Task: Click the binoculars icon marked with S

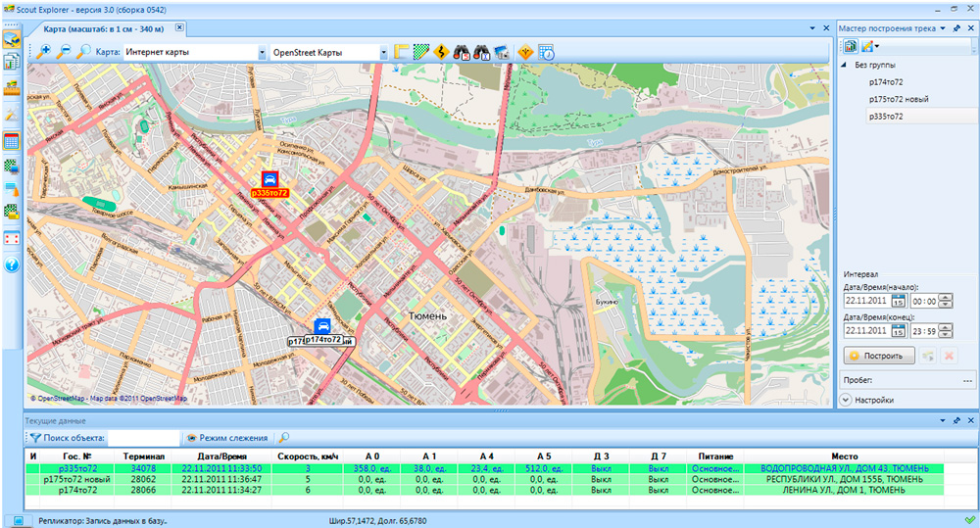Action: pos(462,53)
